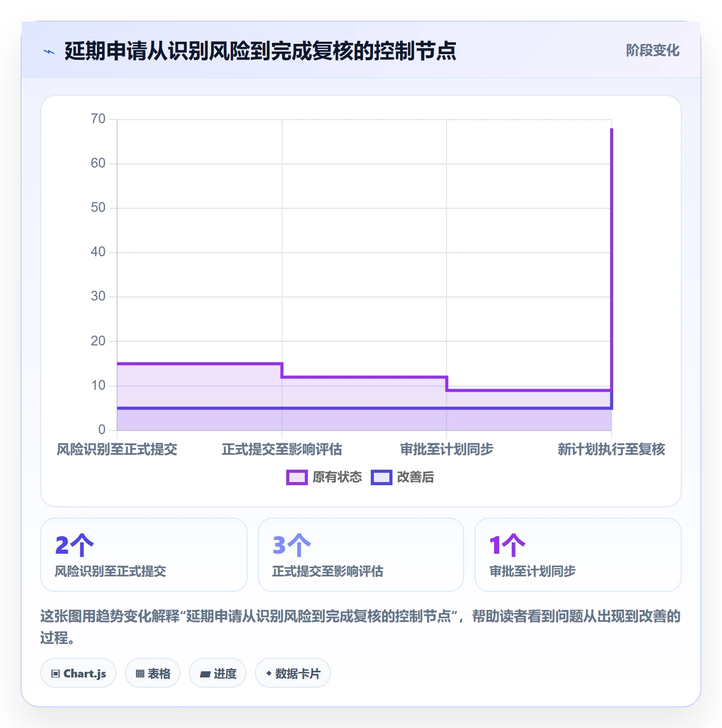Click the y-axis value 70

[98, 119]
